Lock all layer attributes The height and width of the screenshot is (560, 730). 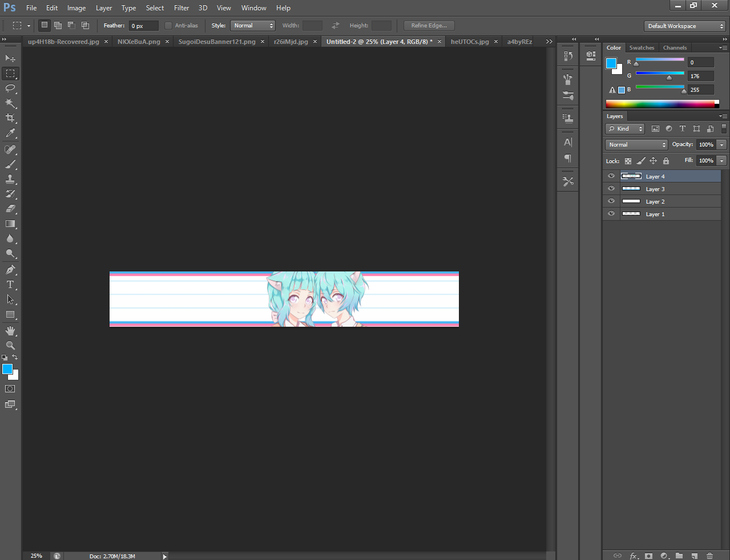pyautogui.click(x=666, y=161)
